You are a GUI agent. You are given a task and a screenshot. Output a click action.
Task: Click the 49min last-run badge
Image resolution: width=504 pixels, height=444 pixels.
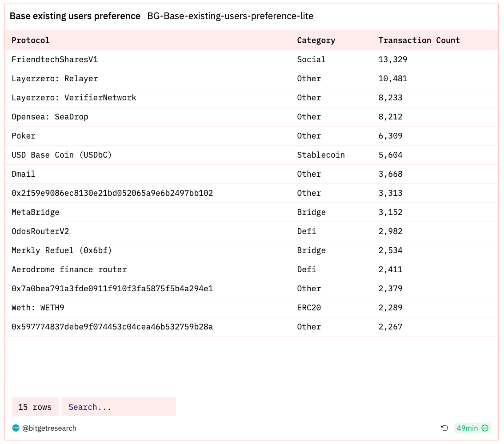pyautogui.click(x=467, y=428)
